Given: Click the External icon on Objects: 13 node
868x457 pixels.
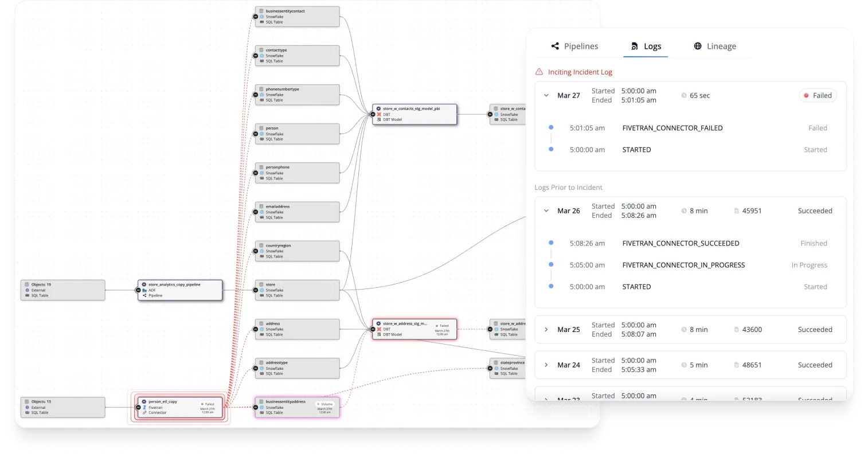Looking at the screenshot, I should click(27, 408).
